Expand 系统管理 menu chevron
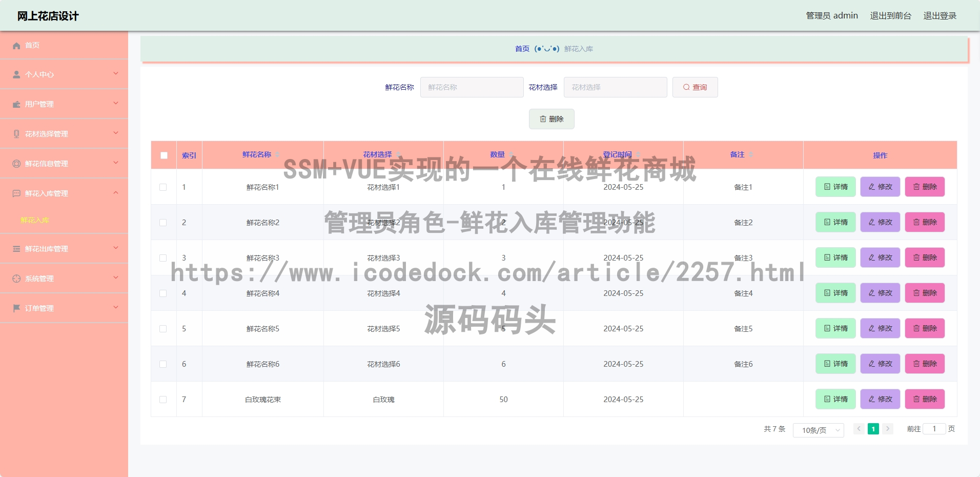980x477 pixels. pyautogui.click(x=116, y=278)
